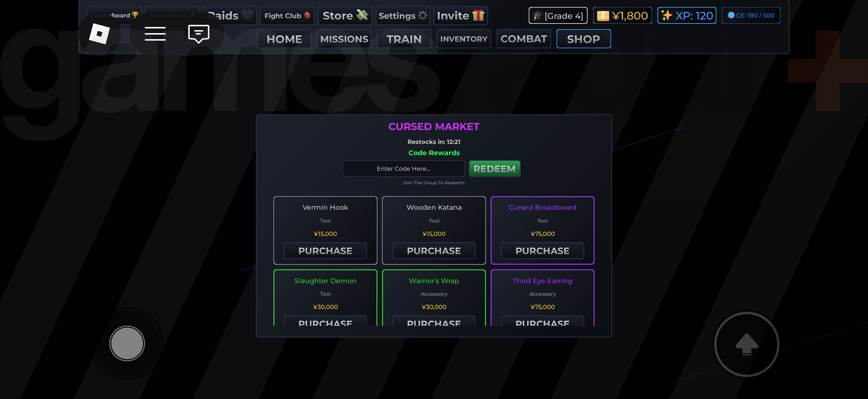Open Store with the money icon
Image resolution: width=868 pixels, height=399 pixels.
[345, 16]
